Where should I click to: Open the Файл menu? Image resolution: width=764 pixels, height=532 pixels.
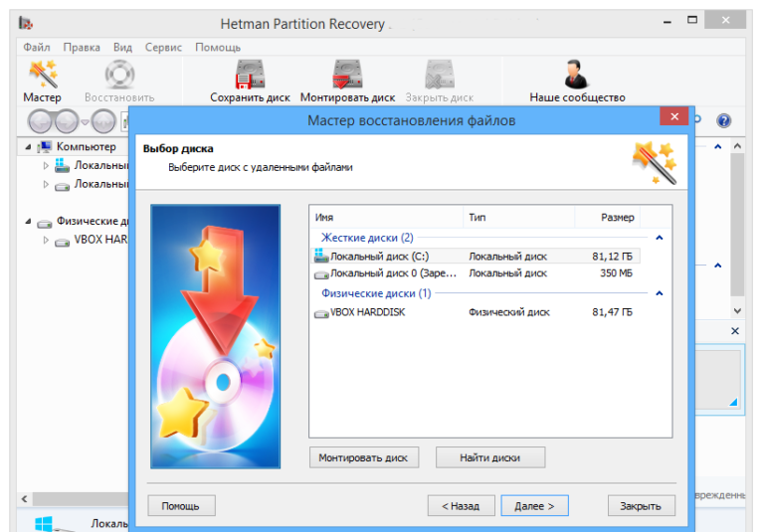36,47
